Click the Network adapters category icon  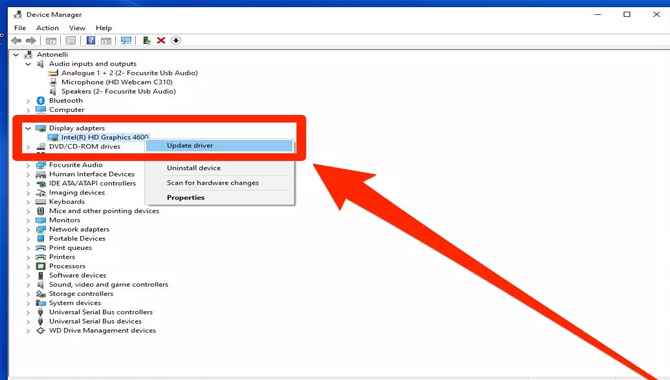[41, 229]
